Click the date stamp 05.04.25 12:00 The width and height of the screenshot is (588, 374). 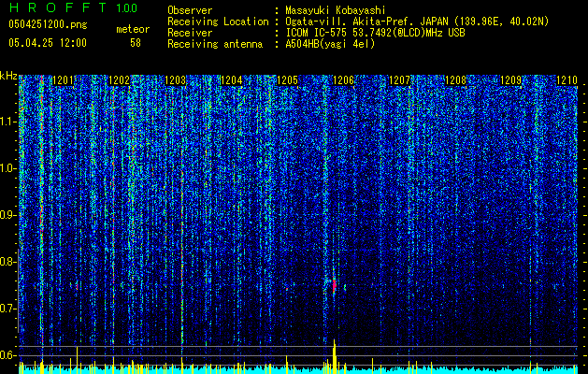click(x=48, y=43)
